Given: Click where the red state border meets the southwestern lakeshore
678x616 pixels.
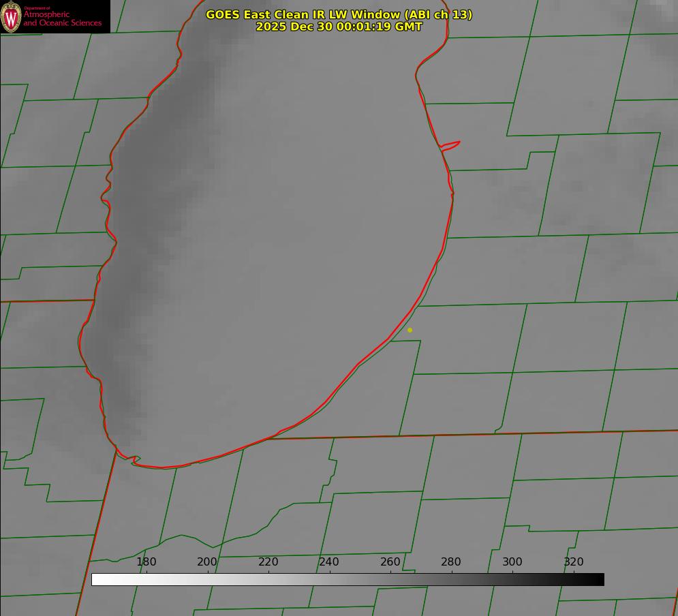Looking at the screenshot, I should [117, 448].
